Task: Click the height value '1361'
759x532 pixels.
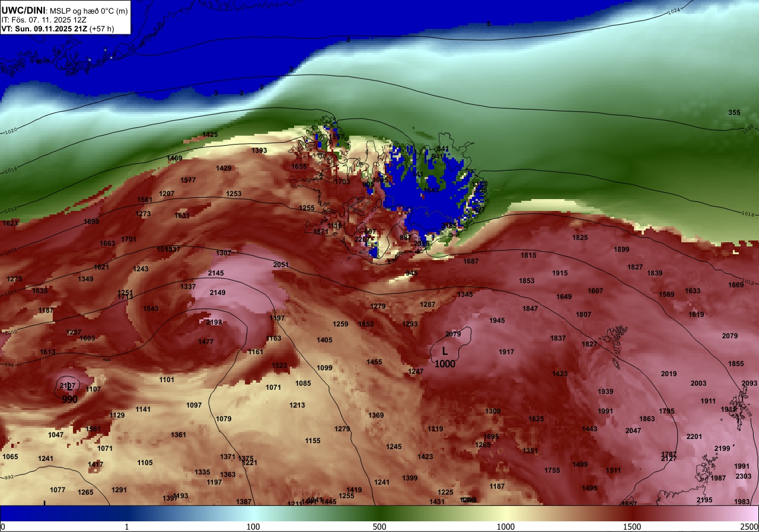Action: point(178,435)
